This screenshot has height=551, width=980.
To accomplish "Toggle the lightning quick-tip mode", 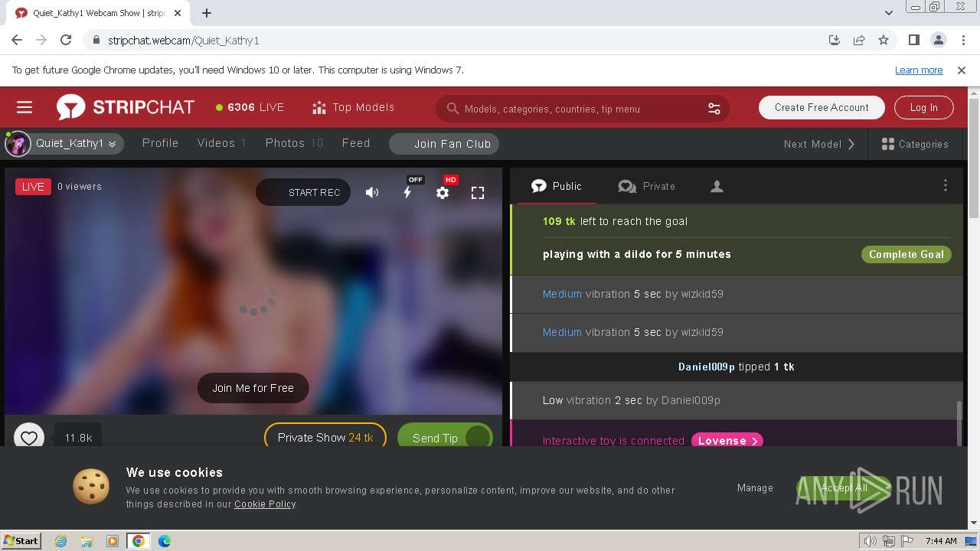I will click(x=408, y=192).
